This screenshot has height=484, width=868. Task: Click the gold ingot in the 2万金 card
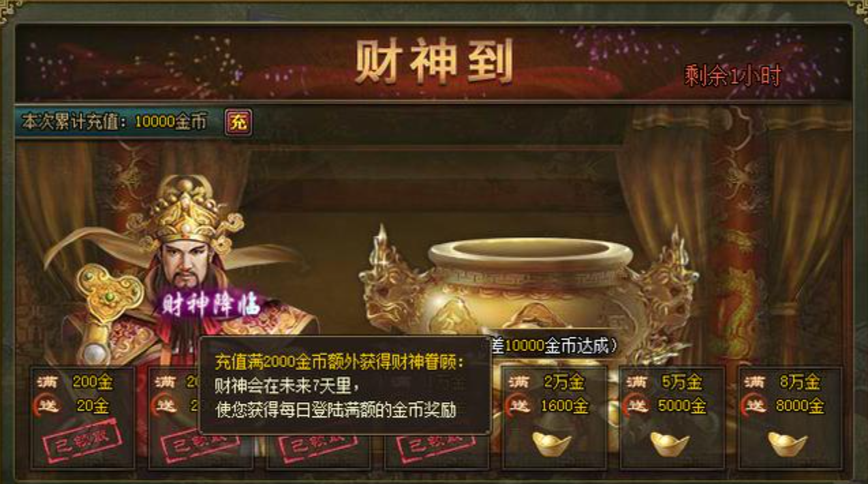(x=552, y=444)
